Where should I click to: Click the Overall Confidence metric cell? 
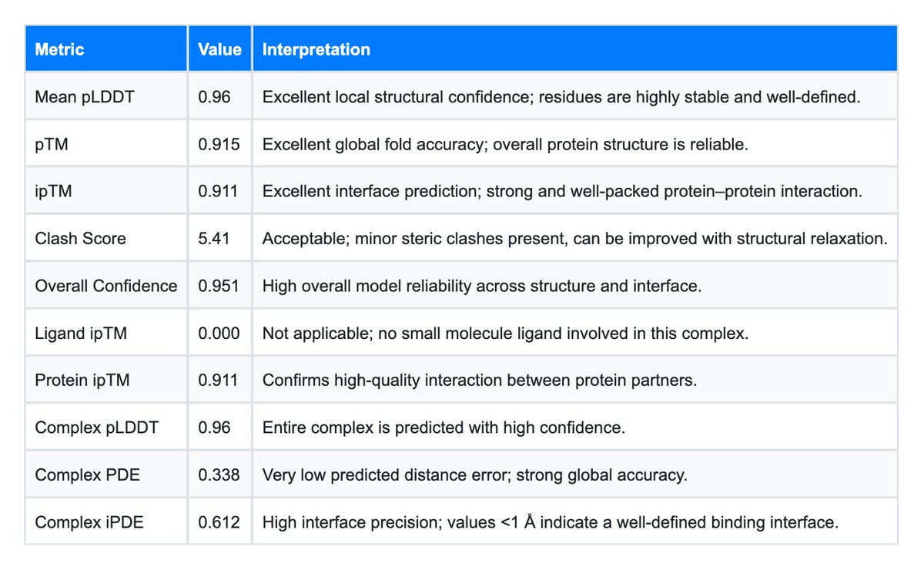pos(106,286)
